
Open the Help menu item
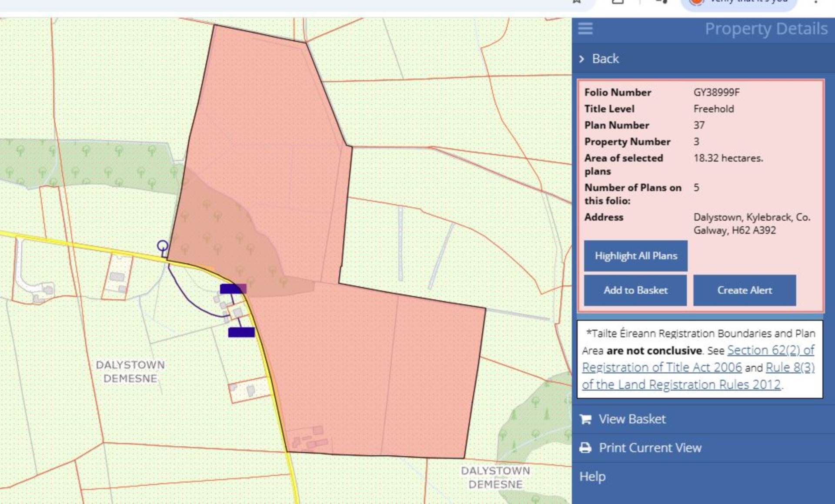[592, 477]
